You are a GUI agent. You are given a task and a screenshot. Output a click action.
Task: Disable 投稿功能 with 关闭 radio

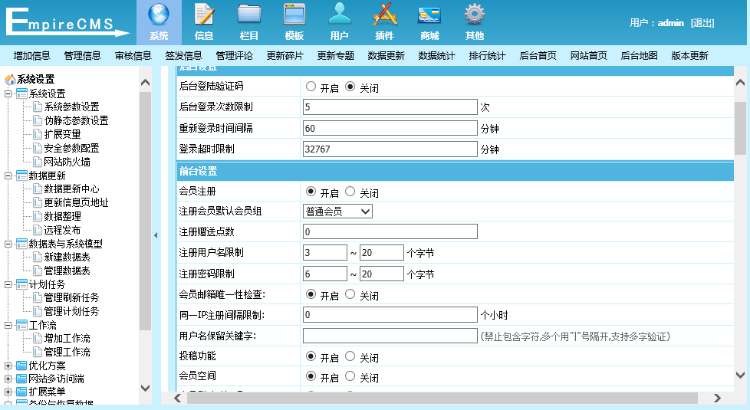(350, 356)
